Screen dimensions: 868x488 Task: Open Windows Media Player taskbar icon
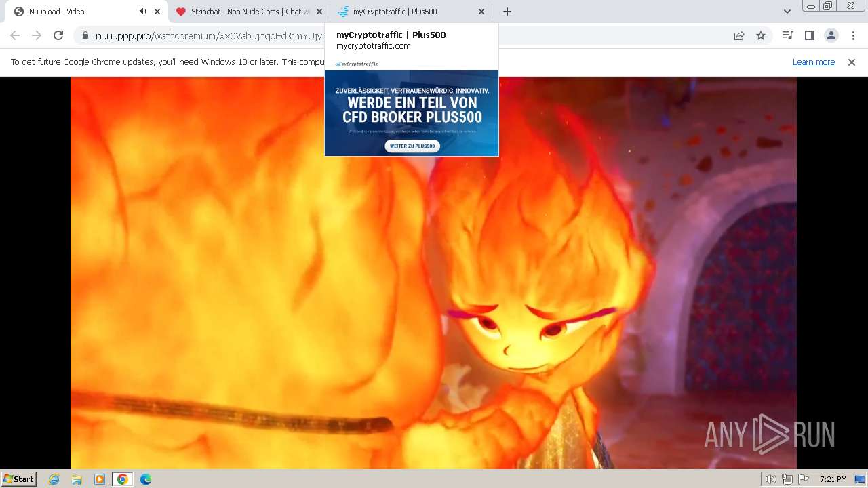coord(100,479)
